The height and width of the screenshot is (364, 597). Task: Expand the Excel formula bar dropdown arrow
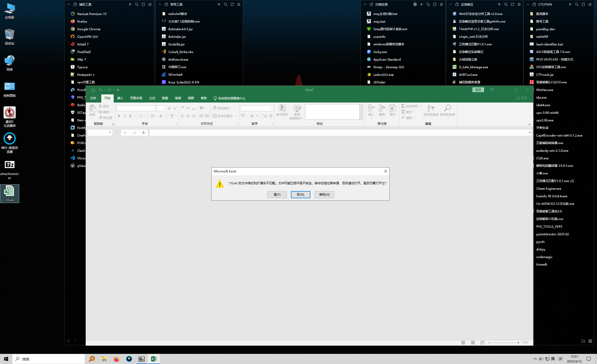529,132
